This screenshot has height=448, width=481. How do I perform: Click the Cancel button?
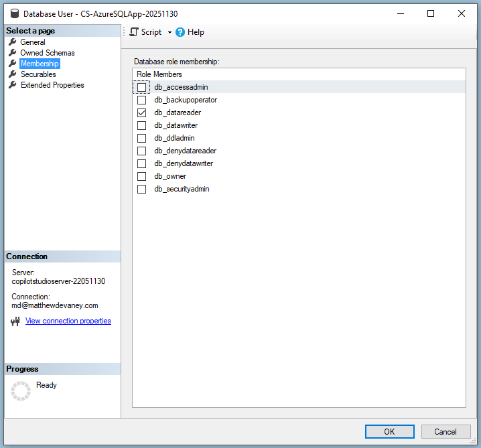click(445, 432)
